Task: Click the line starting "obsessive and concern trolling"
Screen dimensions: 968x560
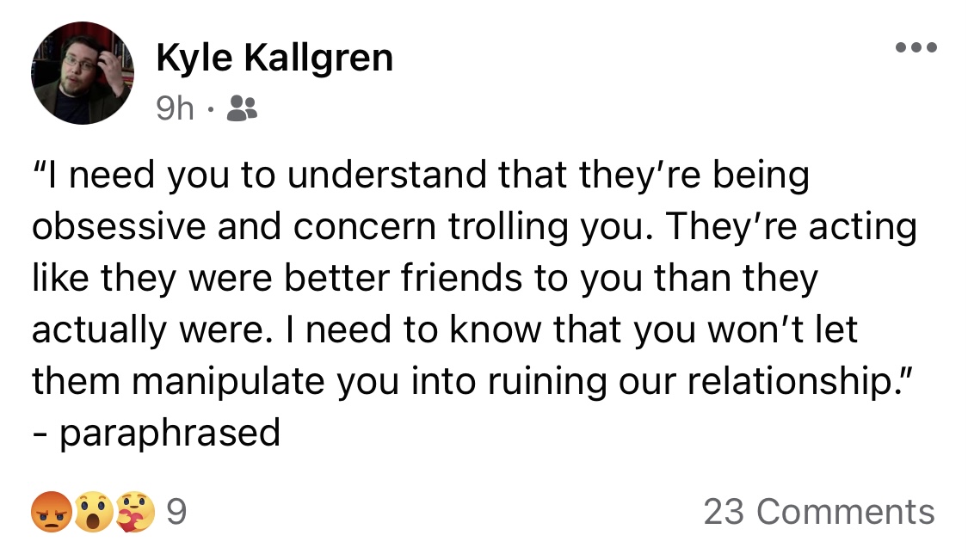Action: (474, 226)
